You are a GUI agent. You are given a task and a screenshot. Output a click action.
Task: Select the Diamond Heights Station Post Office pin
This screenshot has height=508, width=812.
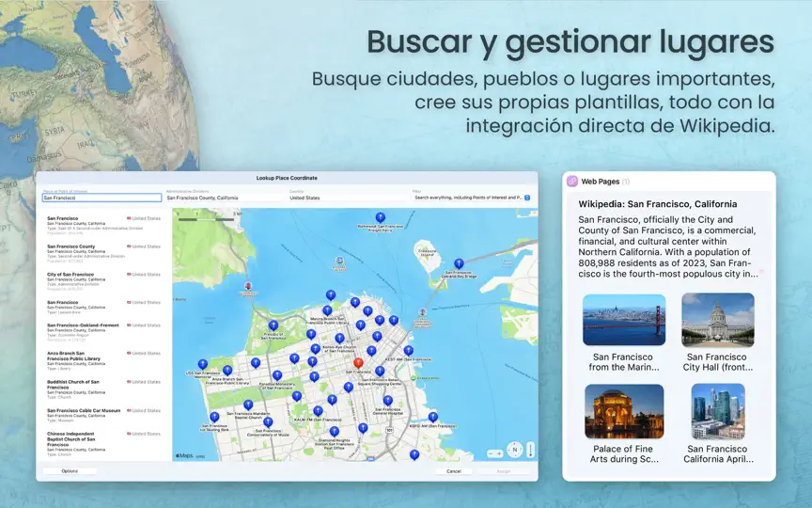click(335, 432)
